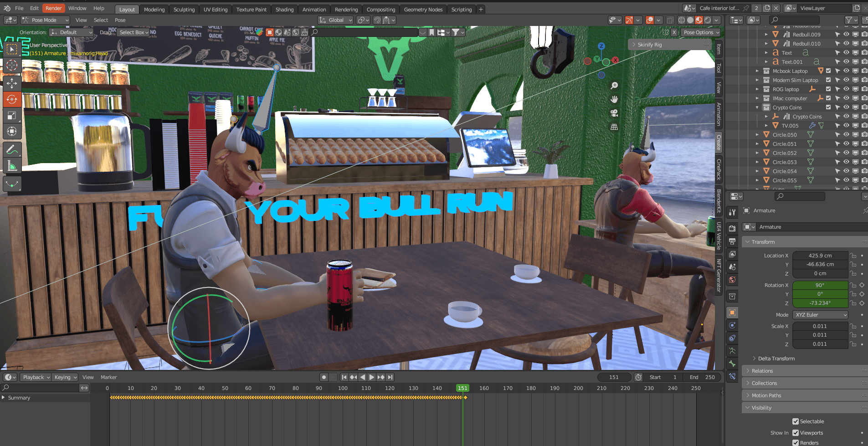868x446 pixels.
Task: Expand the Skinify Rig panel
Action: [669, 45]
